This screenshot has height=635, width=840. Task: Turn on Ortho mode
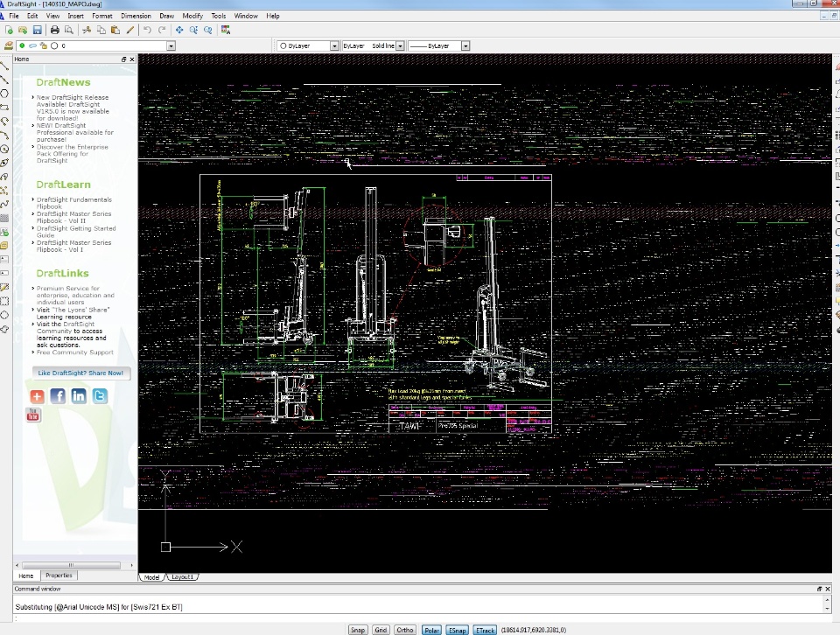point(404,630)
